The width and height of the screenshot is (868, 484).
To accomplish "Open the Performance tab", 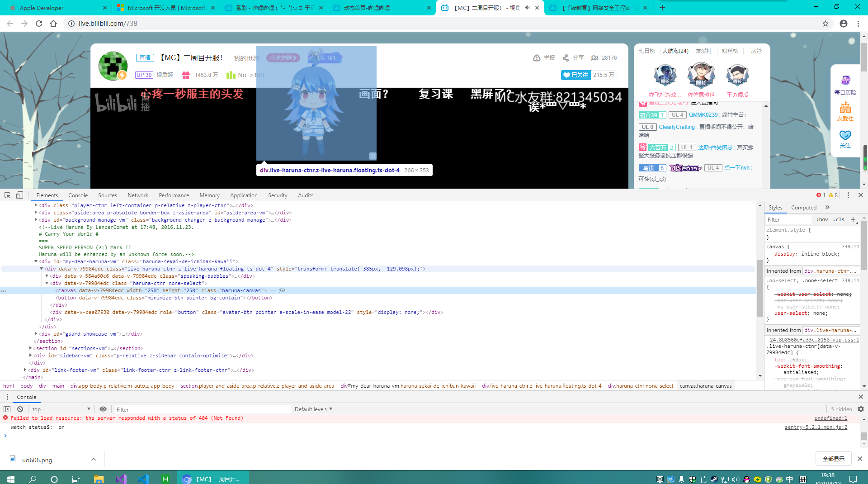I will pyautogui.click(x=174, y=195).
